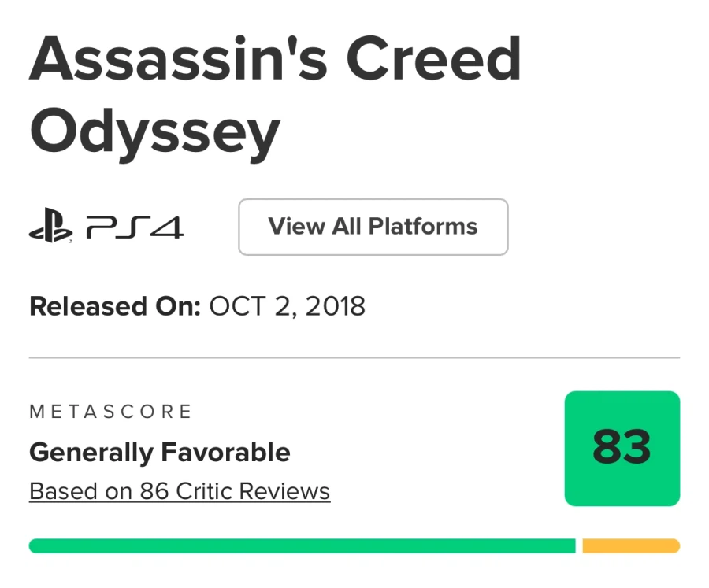Click the Generally Favorable rating text

point(160,453)
